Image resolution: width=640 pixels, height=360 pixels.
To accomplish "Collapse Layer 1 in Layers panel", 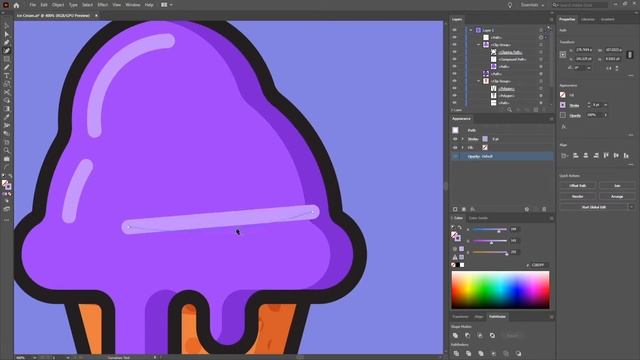I will (471, 30).
